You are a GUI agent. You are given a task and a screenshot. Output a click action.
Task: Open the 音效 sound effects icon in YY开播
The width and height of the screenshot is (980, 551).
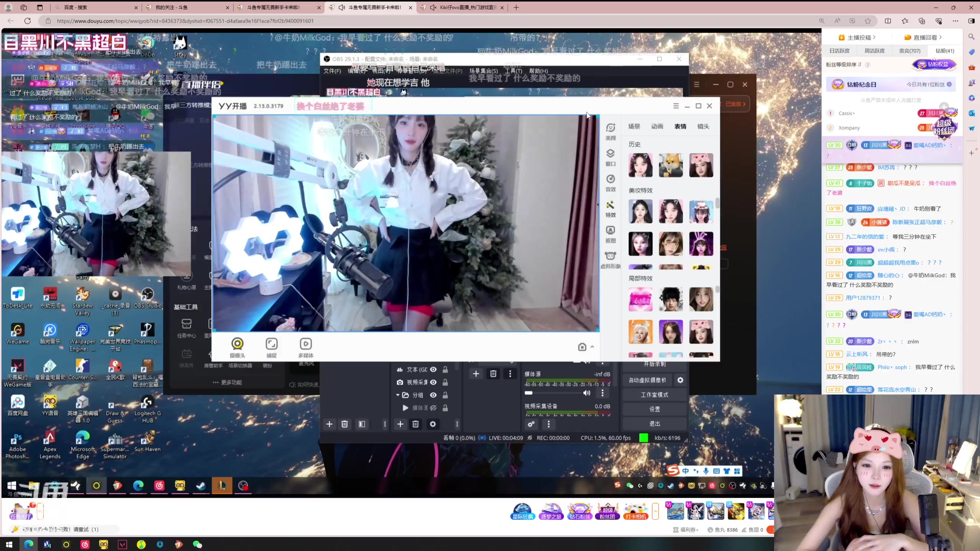[611, 183]
